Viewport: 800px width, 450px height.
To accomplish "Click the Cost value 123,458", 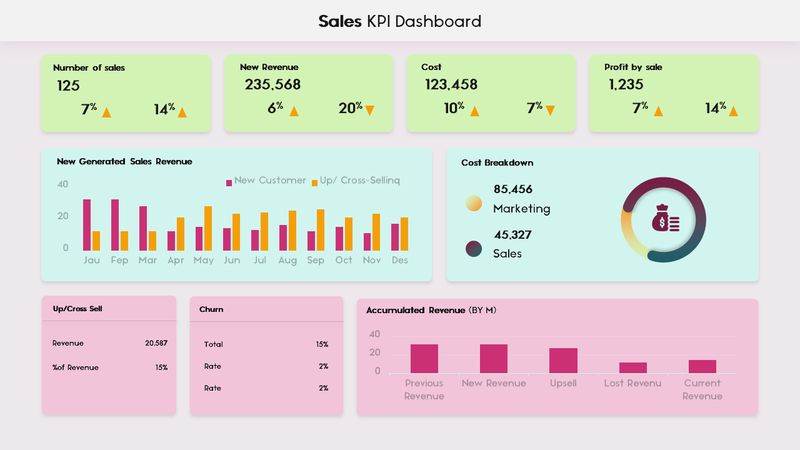I will [451, 84].
